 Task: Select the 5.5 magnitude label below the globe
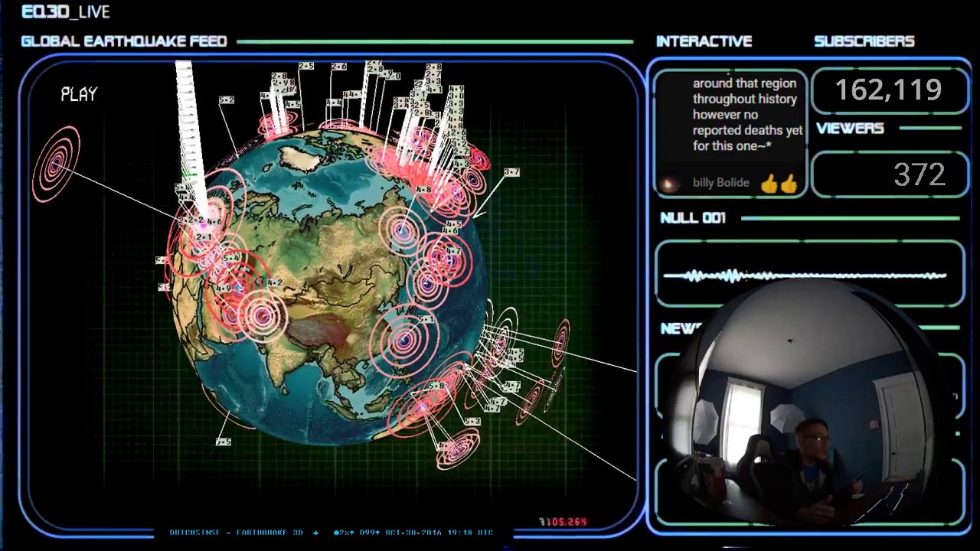pyautogui.click(x=224, y=442)
